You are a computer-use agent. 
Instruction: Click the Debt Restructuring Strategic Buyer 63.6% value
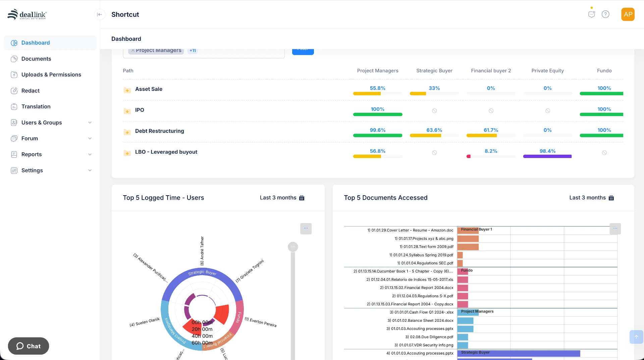(434, 130)
